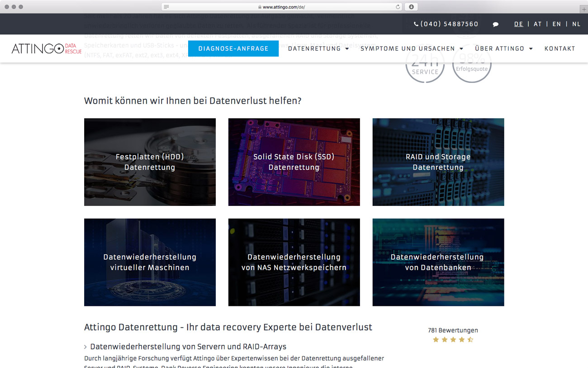
Task: Click the Safari reader view icon
Action: (166, 7)
